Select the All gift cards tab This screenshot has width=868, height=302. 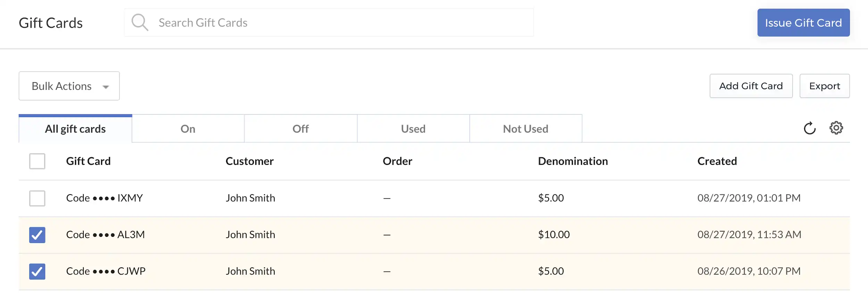pyautogui.click(x=75, y=129)
